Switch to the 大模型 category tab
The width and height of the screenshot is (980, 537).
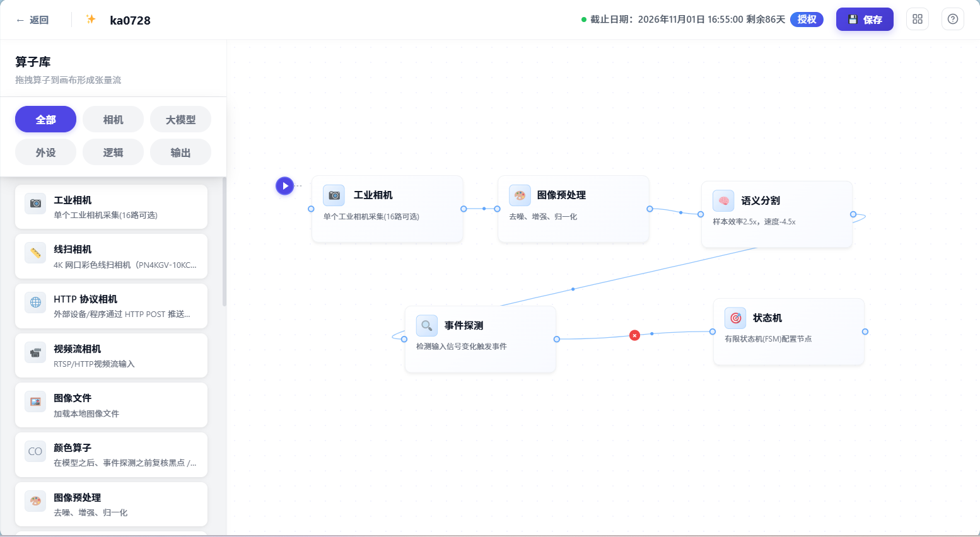click(x=180, y=119)
